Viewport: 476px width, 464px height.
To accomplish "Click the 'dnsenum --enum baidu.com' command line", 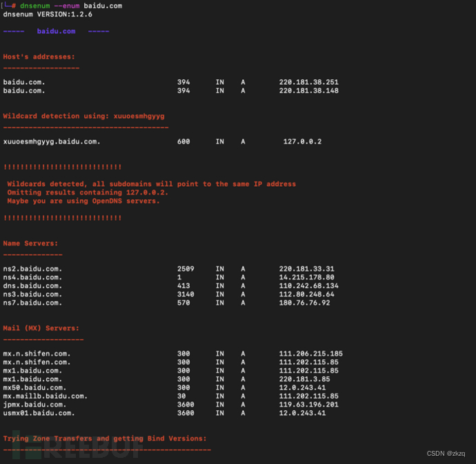I will coord(71,6).
